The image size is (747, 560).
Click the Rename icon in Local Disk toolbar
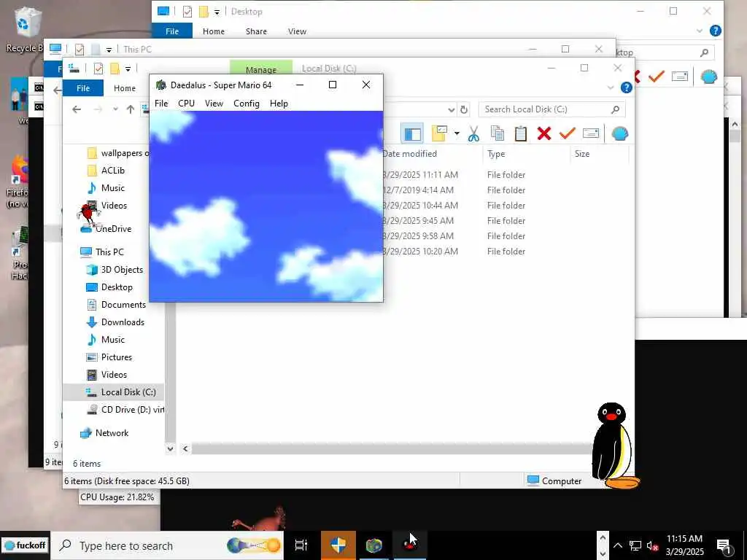[590, 133]
